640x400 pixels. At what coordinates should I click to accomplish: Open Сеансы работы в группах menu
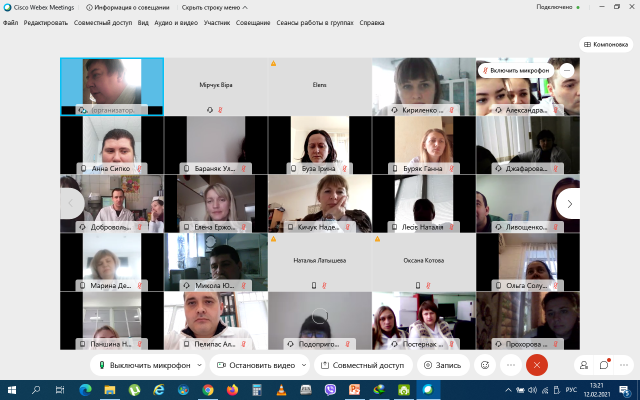(x=315, y=23)
